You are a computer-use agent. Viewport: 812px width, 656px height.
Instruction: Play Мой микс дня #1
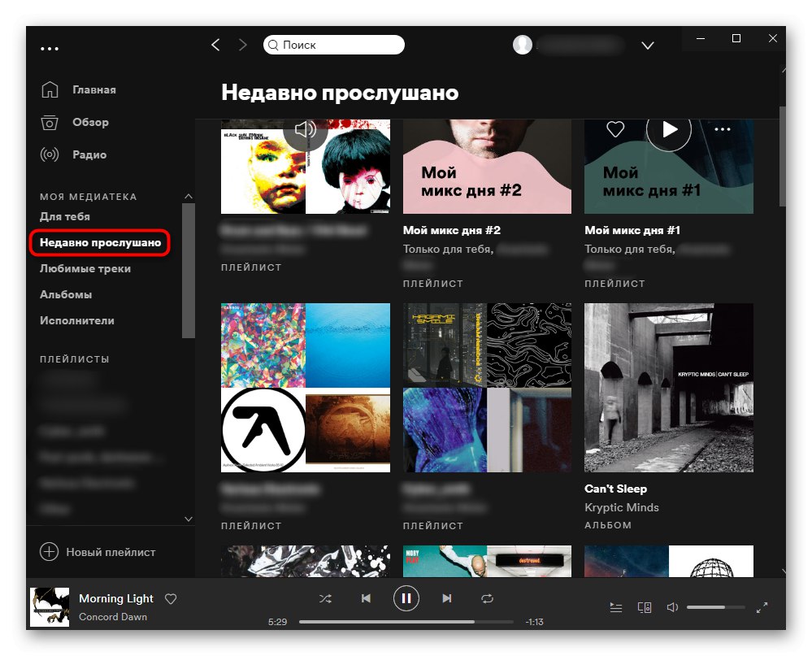pos(669,129)
